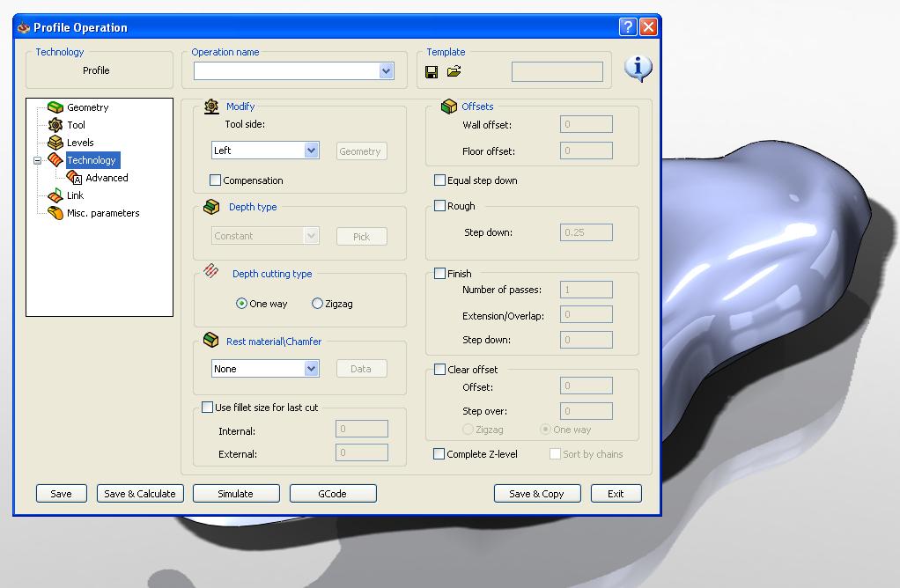900x588 pixels.
Task: Click the Load template folder icon
Action: coord(454,71)
